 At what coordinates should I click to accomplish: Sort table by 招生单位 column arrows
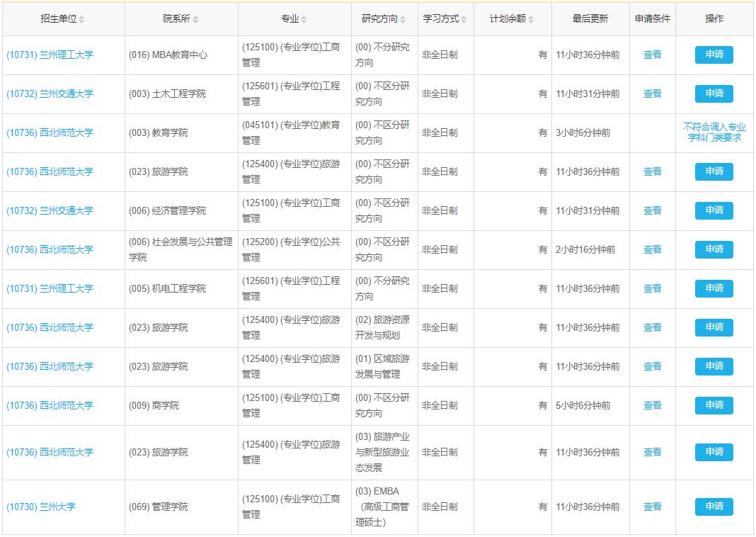point(81,19)
